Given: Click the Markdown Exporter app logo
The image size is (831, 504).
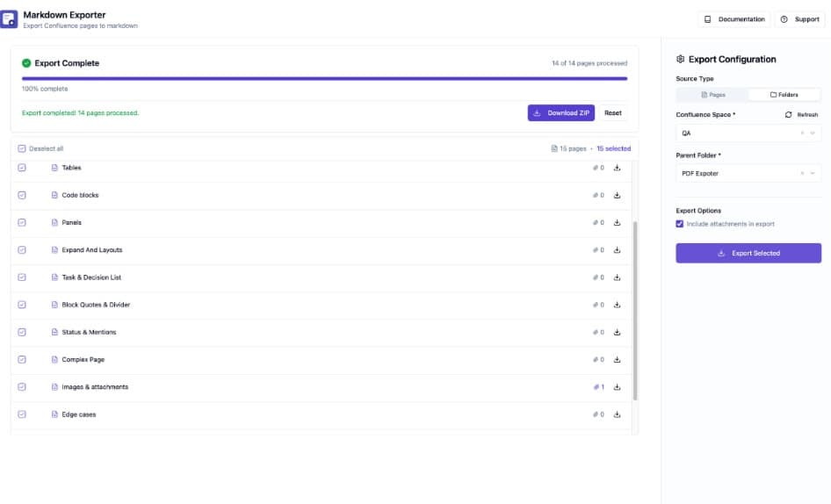Looking at the screenshot, I should 9,19.
